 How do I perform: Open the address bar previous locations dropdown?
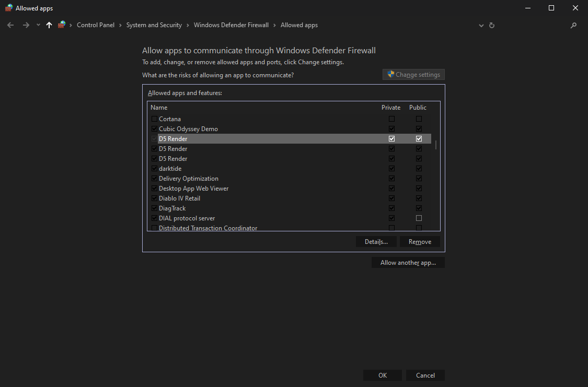[481, 26]
